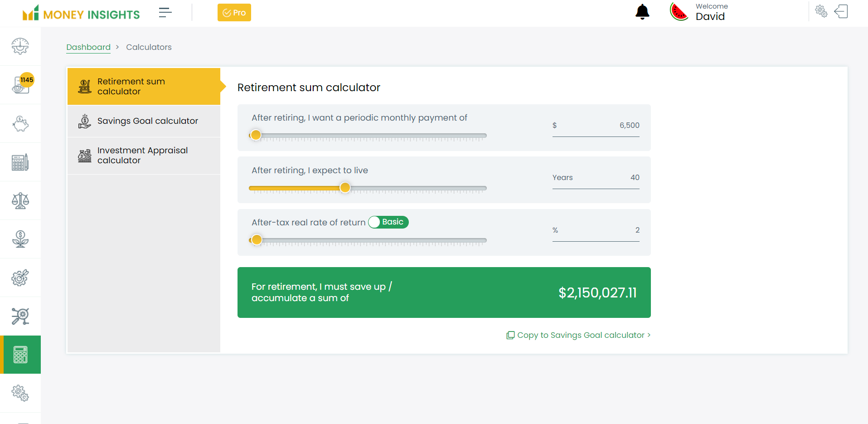Screen dimensions: 868x424
Task: Click the rate of return percent field
Action: click(596, 230)
